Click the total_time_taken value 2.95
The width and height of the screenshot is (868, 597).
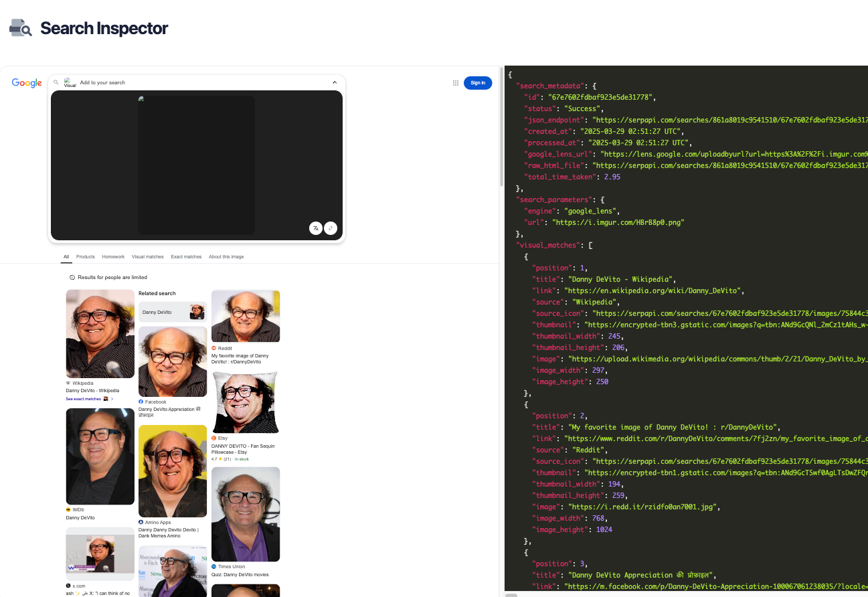612,177
